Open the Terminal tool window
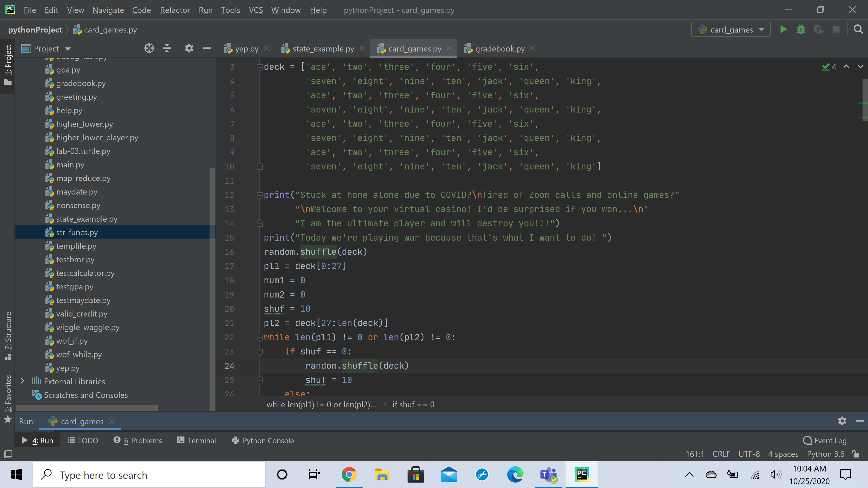The height and width of the screenshot is (488, 868). click(196, 441)
